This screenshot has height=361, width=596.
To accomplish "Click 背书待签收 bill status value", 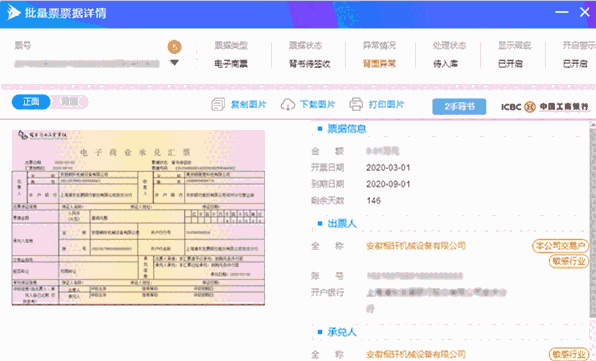I will (x=309, y=64).
